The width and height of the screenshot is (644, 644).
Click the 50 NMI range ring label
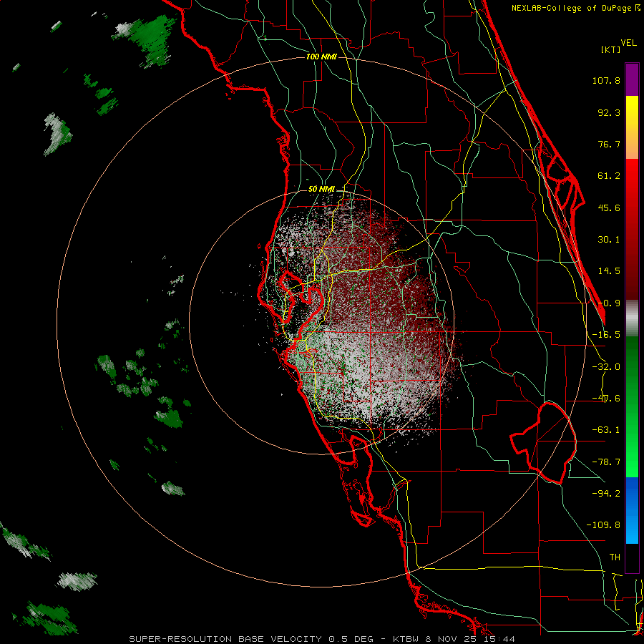pyautogui.click(x=321, y=190)
